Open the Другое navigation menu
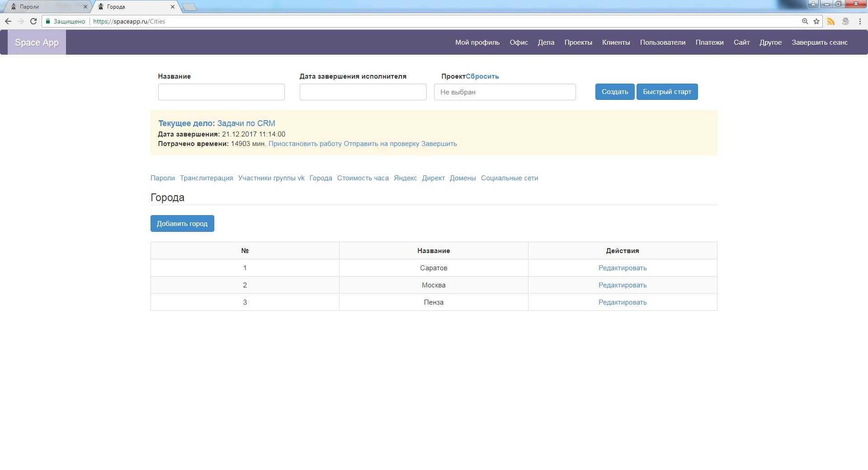The height and width of the screenshot is (470, 868). pyautogui.click(x=770, y=42)
